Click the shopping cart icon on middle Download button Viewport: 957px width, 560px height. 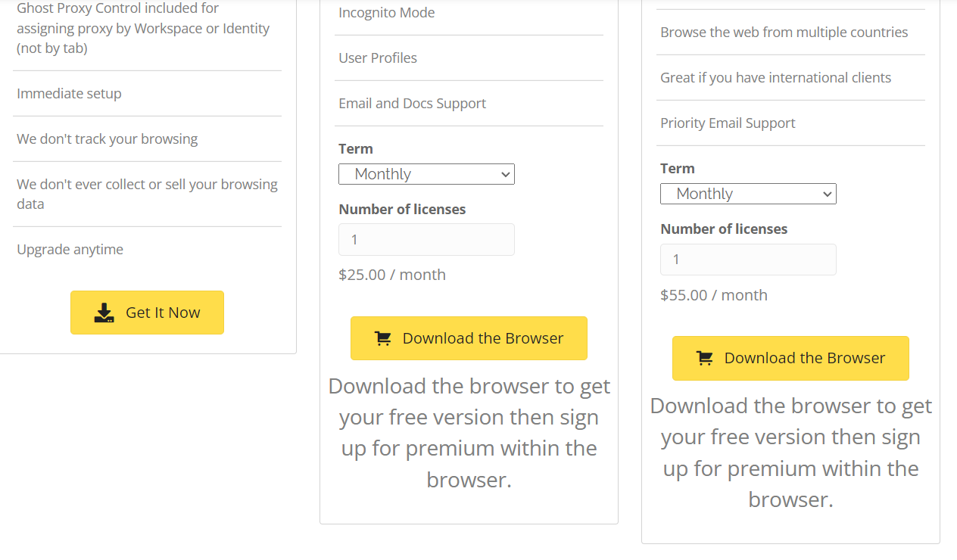(382, 338)
